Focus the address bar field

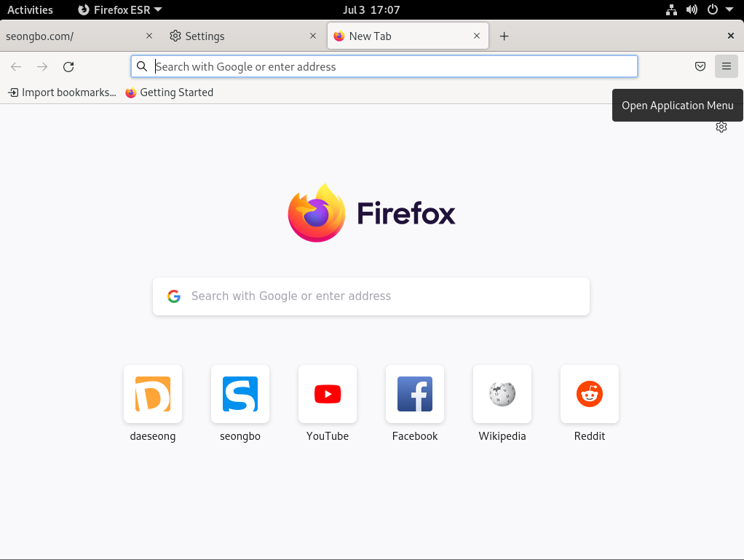coord(384,66)
